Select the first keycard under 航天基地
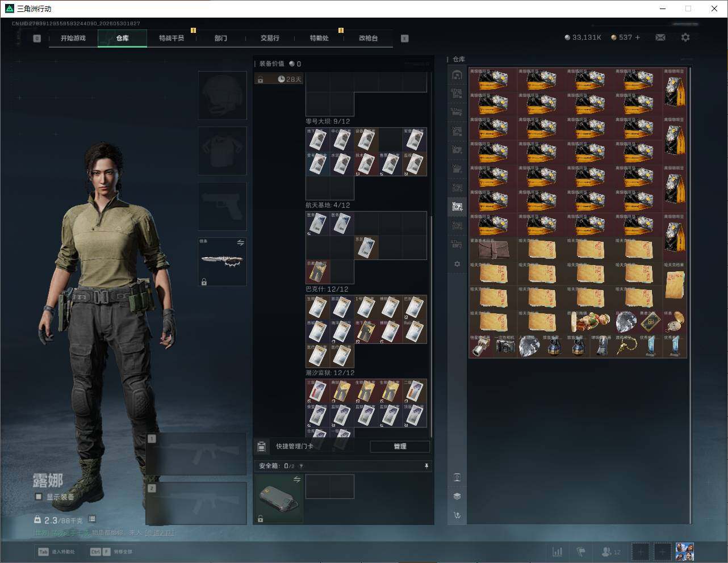 coord(318,224)
